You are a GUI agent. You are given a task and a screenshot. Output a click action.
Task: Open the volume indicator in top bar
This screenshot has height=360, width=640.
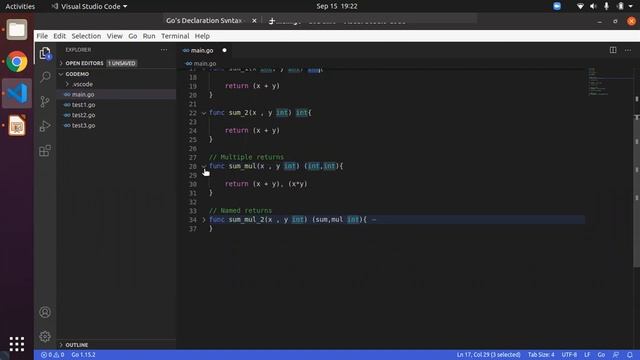pyautogui.click(x=593, y=6)
